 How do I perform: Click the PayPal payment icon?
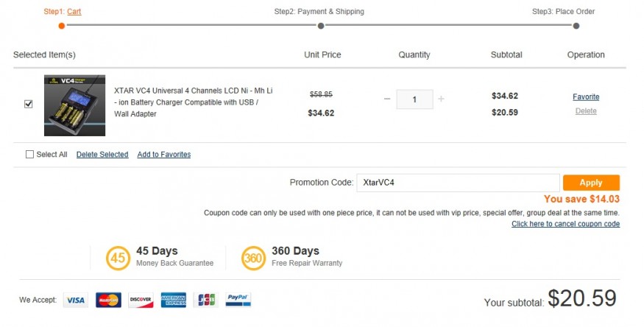[238, 300]
